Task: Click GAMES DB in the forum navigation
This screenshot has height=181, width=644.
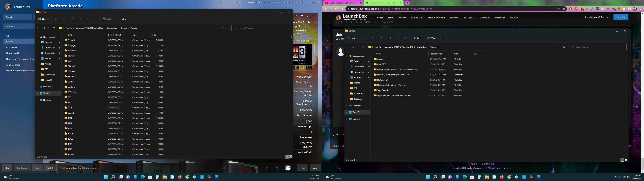Action: point(485,18)
